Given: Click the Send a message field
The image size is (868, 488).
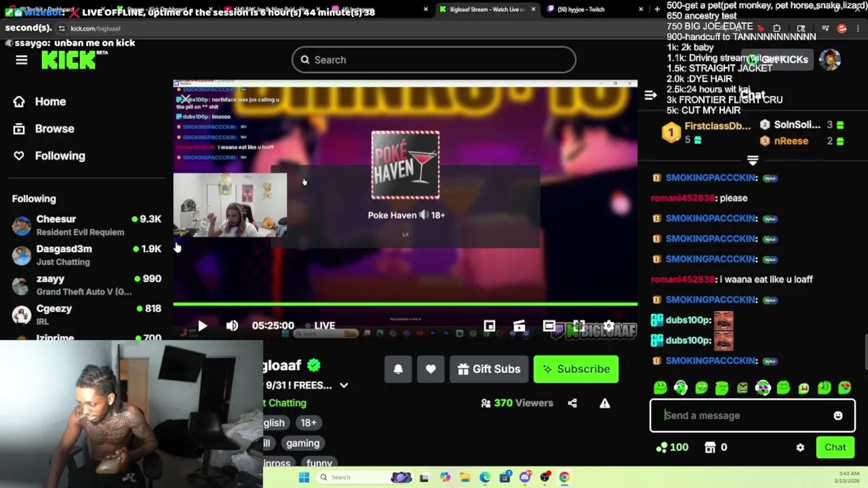Looking at the screenshot, I should pos(746,415).
